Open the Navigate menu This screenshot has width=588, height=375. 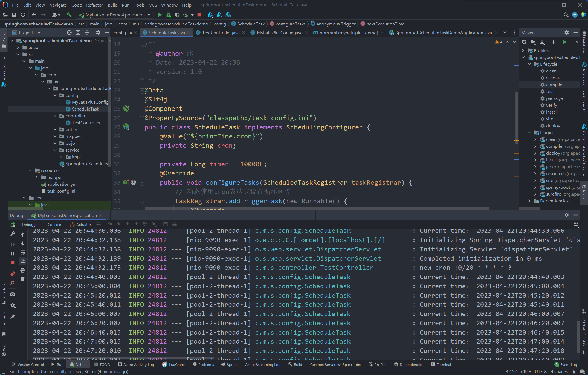click(x=58, y=5)
